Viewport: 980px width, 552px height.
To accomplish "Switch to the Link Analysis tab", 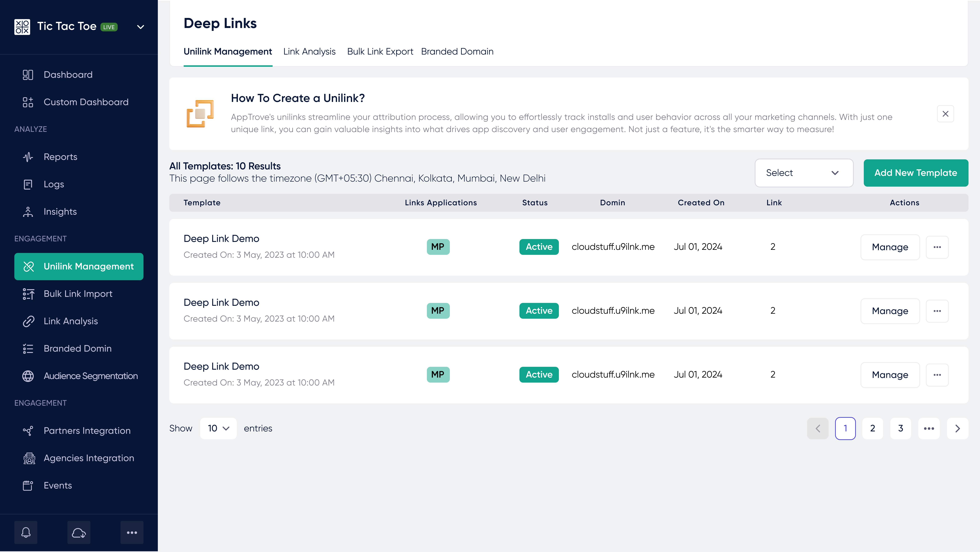I will pos(309,52).
